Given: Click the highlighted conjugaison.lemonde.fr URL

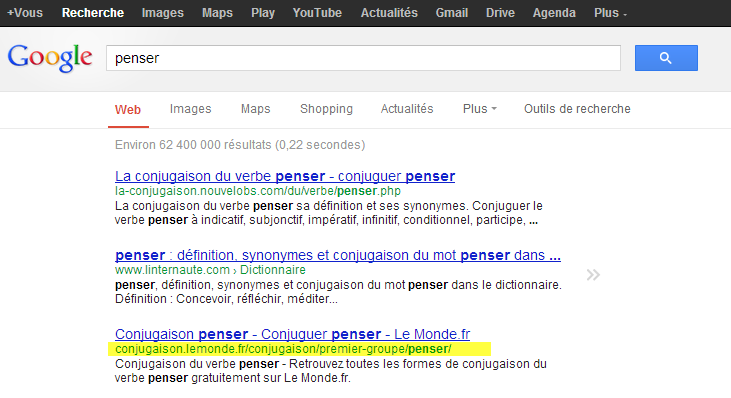Looking at the screenshot, I should (x=283, y=349).
